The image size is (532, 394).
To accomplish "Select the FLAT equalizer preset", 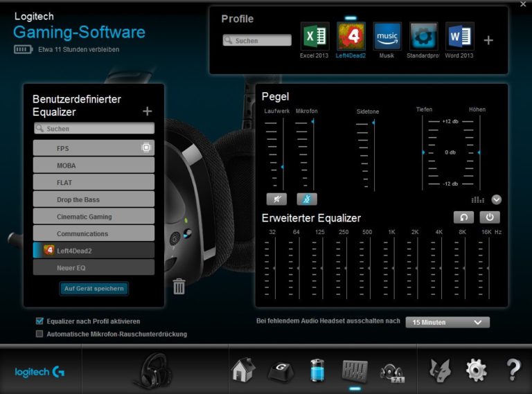I will click(x=94, y=182).
